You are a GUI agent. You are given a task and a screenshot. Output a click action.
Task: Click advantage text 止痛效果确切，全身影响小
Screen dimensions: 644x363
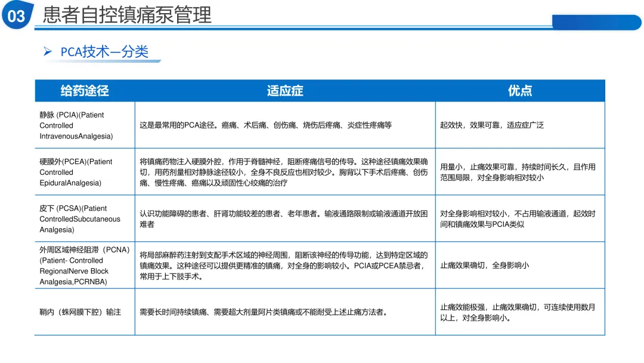pyautogui.click(x=484, y=266)
